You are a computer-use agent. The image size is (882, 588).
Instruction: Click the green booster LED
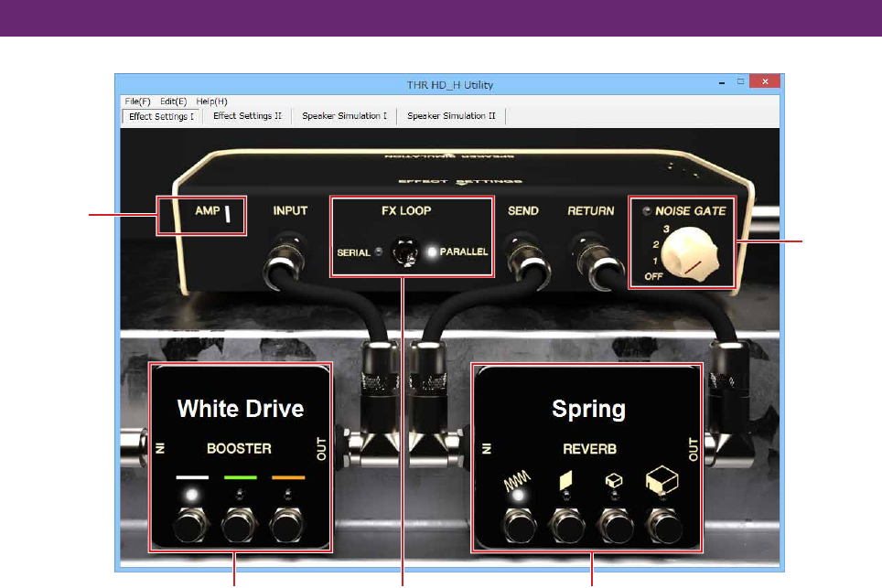(241, 496)
